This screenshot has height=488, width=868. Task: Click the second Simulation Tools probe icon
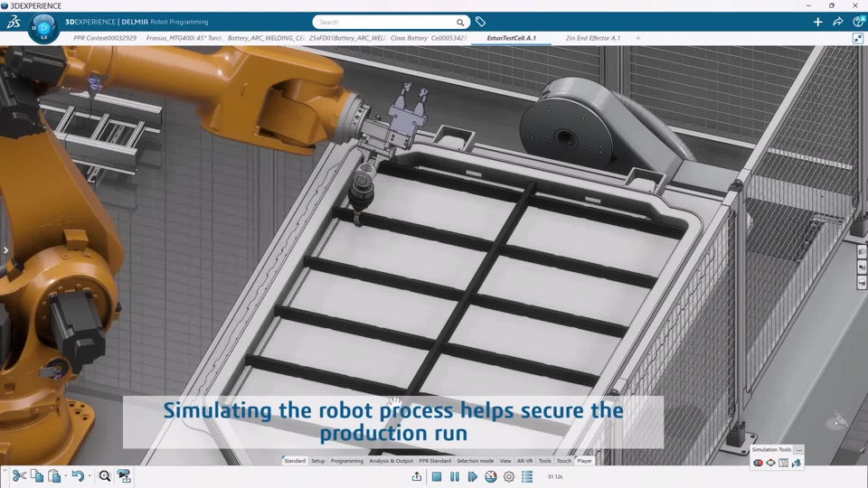[x=770, y=463]
